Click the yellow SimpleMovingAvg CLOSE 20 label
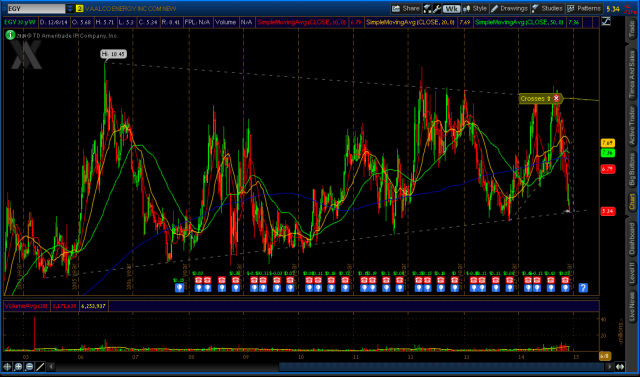Screen dimensions: 640x377 click(411, 22)
